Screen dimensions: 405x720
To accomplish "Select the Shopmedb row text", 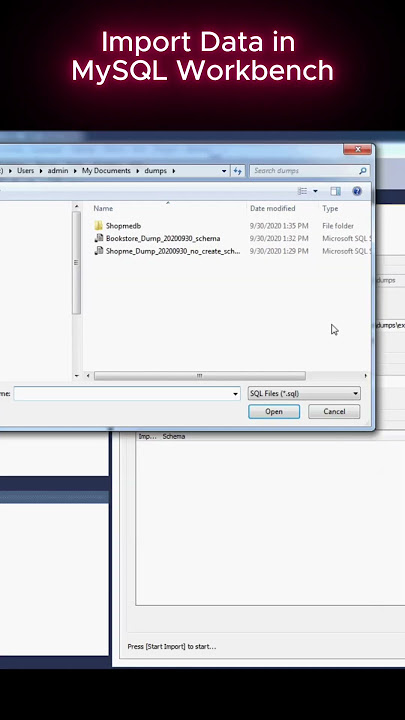I will [123, 226].
